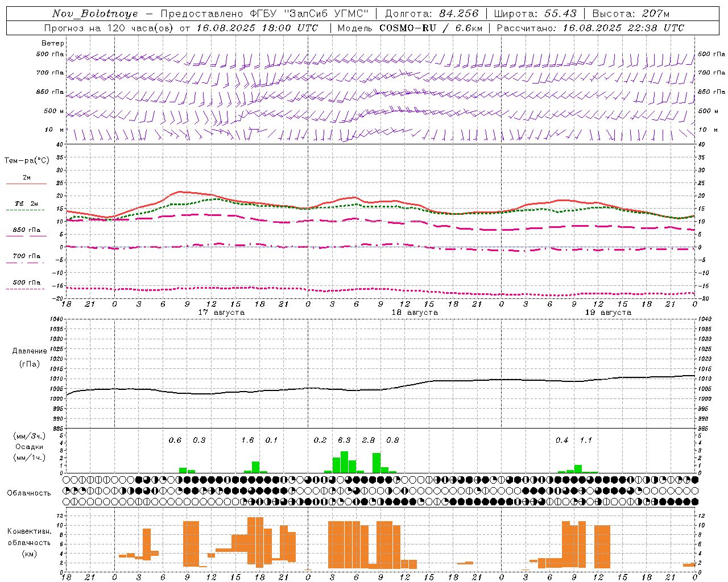728x582 pixels.
Task: Click the precipitation value 0.6
Action: (x=175, y=440)
